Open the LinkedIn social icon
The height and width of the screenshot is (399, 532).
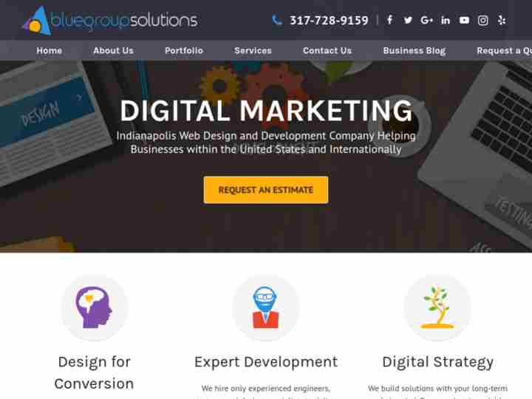click(x=445, y=21)
